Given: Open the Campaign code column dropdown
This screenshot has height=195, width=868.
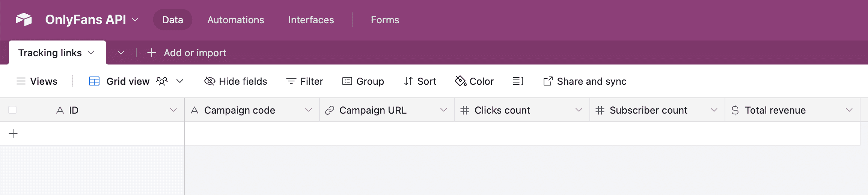Looking at the screenshot, I should point(309,110).
